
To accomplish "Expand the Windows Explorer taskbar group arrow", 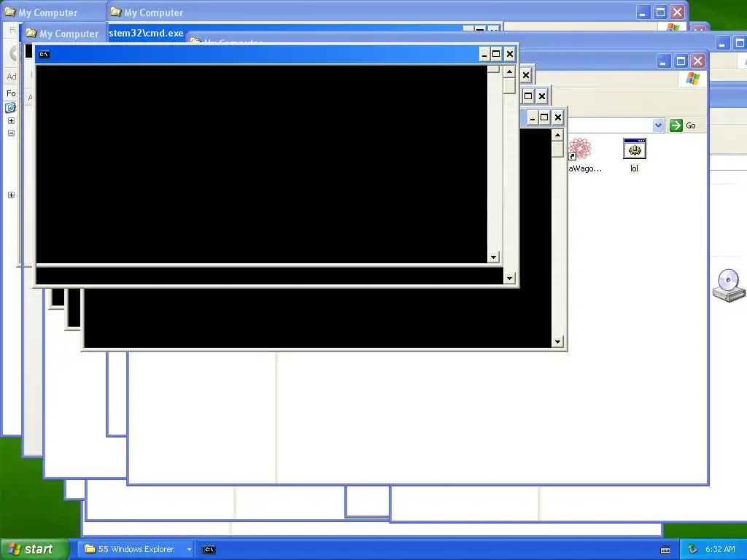I will [x=189, y=550].
